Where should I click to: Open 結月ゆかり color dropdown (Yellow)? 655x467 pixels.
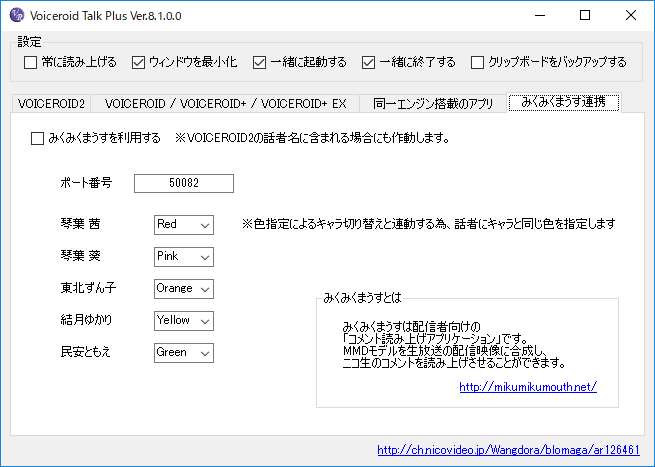184,320
